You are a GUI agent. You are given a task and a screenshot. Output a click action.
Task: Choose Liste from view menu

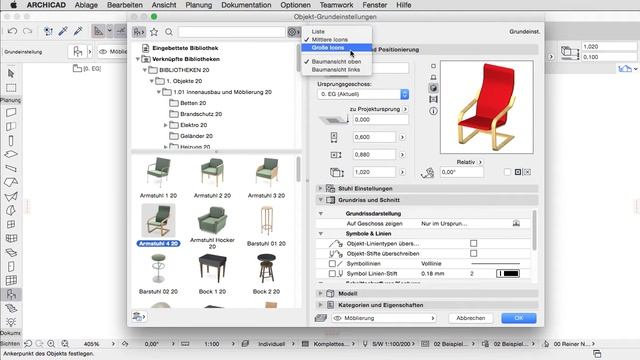click(x=336, y=31)
